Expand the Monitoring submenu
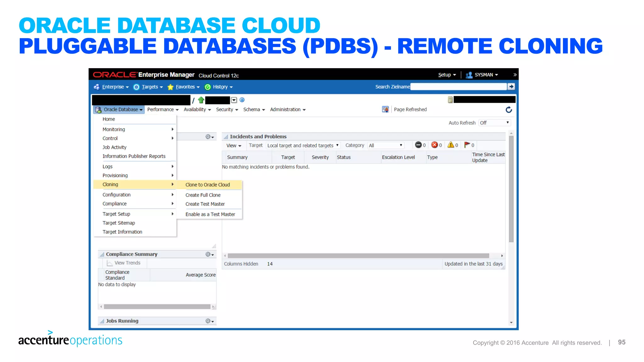Image resolution: width=644 pixels, height=362 pixels. pos(135,129)
